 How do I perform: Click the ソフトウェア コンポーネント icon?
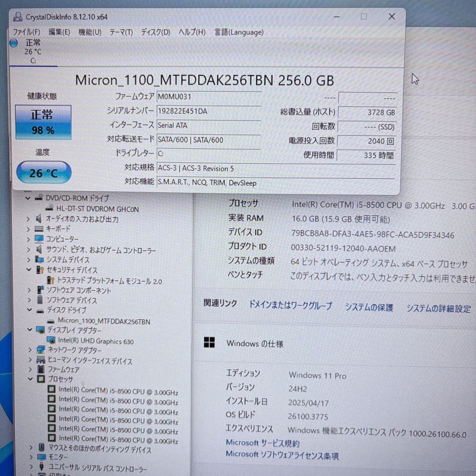click(x=40, y=290)
